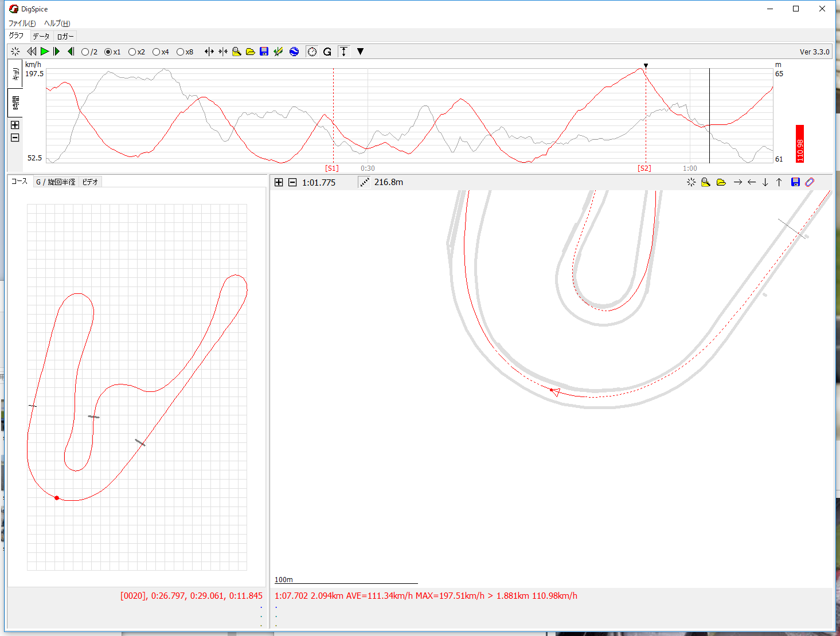Click the S2 sector marker on graph
Viewport: 840px width, 636px height.
point(644,168)
